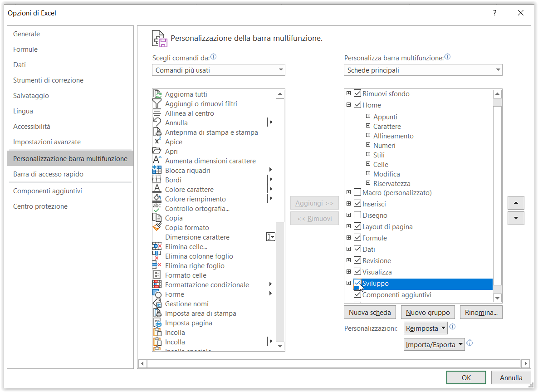The width and height of the screenshot is (538, 392).
Task: Open the Importa/Esporta dropdown
Action: 435,345
